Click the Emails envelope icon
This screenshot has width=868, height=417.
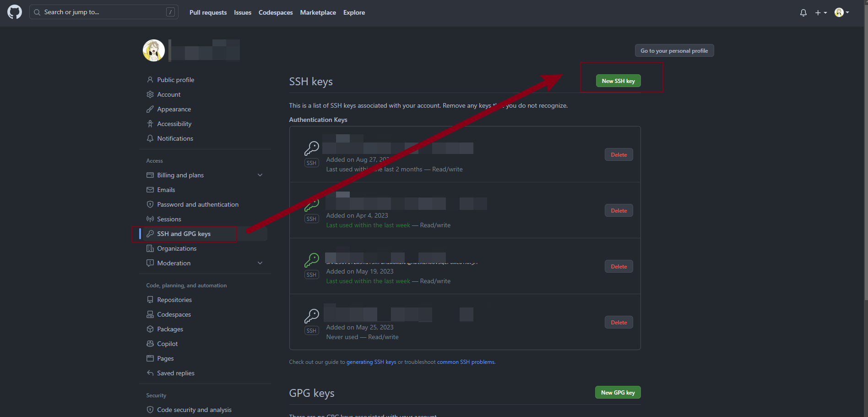point(150,190)
